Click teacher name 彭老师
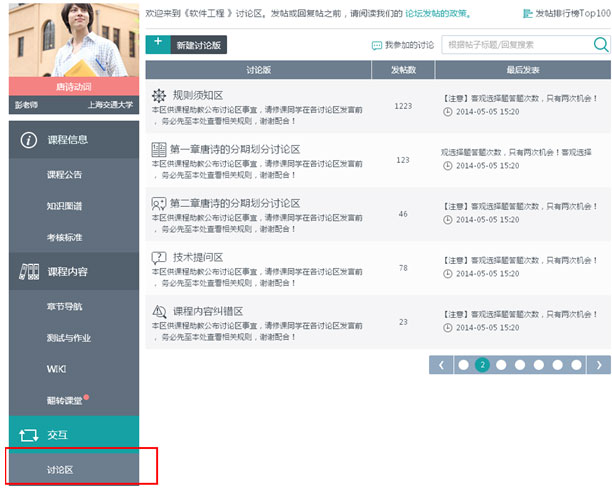 26,105
